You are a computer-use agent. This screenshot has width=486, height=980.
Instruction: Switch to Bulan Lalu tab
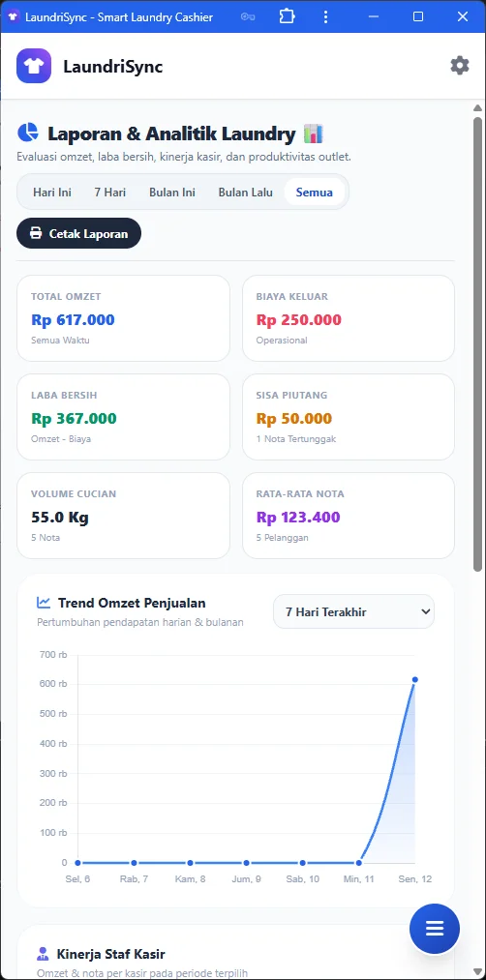[245, 192]
